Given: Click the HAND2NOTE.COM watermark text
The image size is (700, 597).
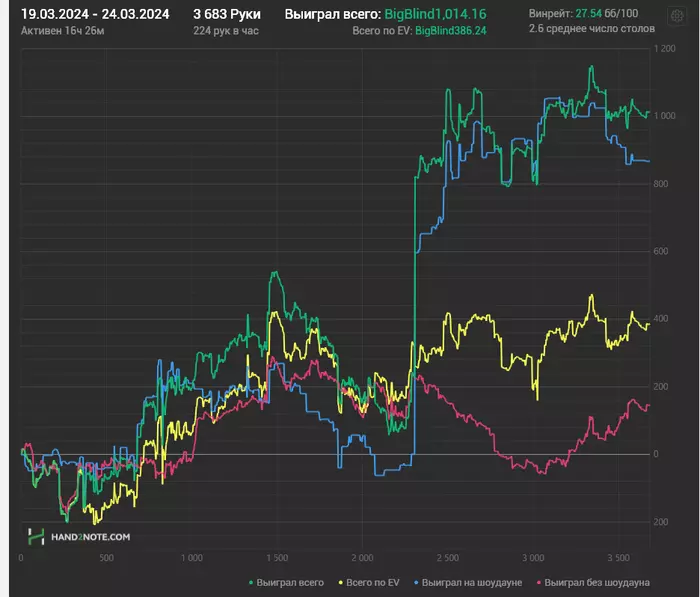Looking at the screenshot, I should coord(91,537).
